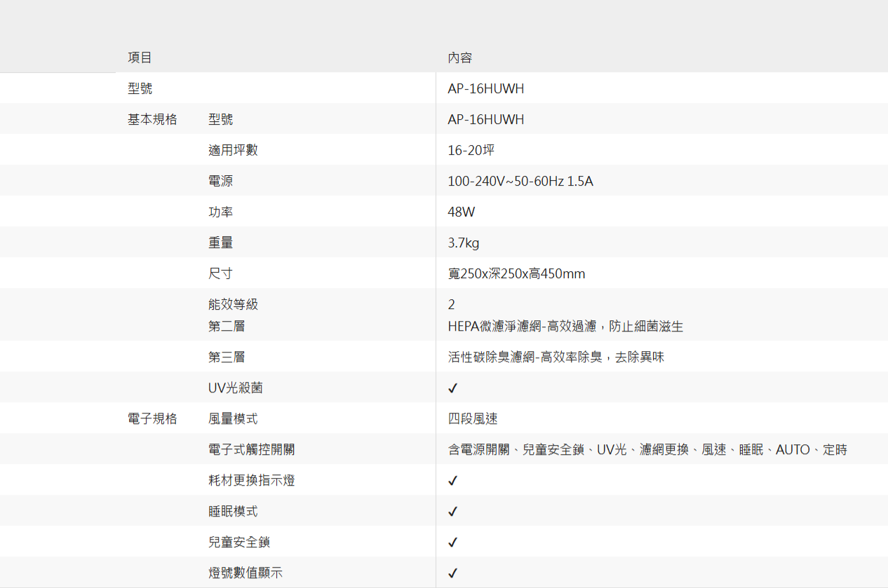
Task: Select the 睡眠模式 checkmark
Action: pos(453,512)
